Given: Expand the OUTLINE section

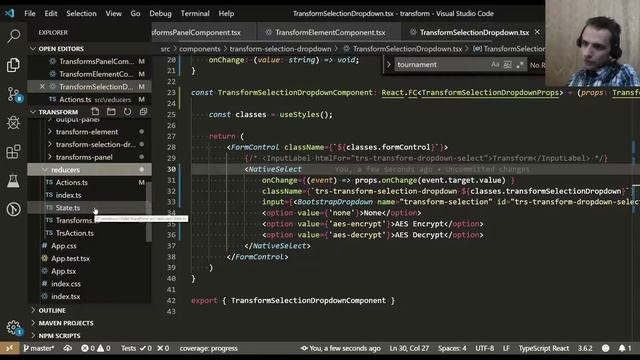Looking at the screenshot, I should 52,311.
